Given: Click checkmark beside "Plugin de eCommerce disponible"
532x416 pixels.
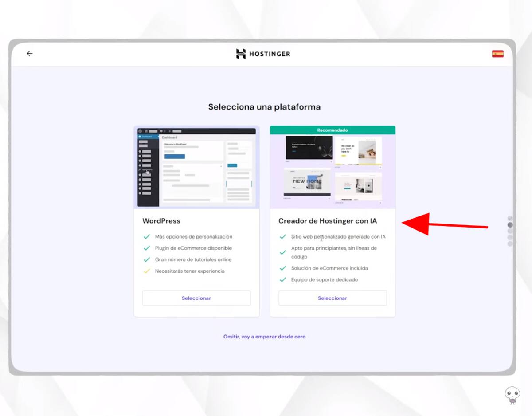Looking at the screenshot, I should click(147, 248).
